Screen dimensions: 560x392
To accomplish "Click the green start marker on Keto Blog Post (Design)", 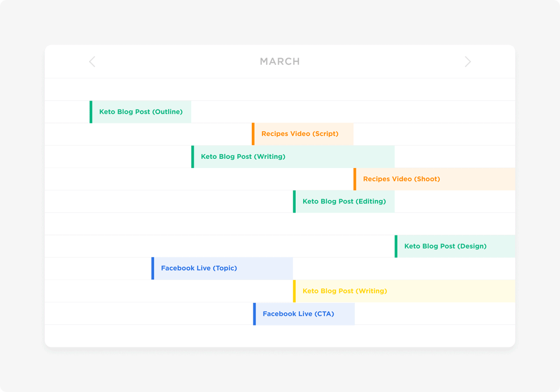I will click(x=397, y=246).
